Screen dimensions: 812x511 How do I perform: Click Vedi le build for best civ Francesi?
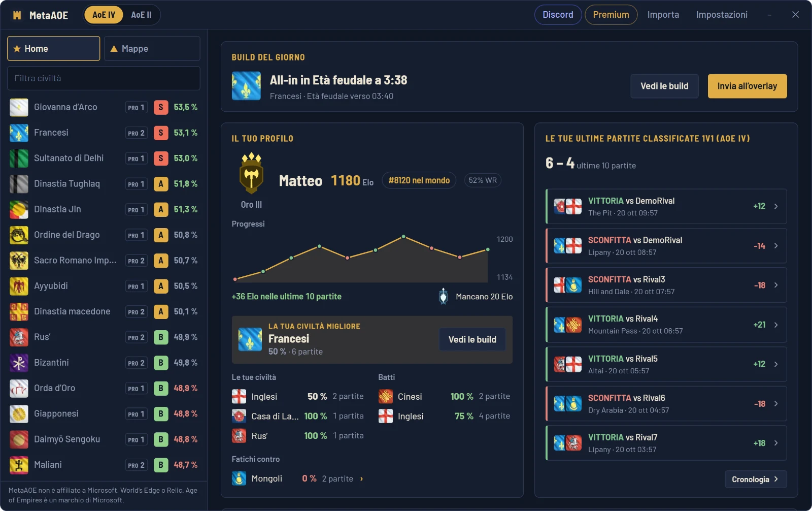[x=472, y=339]
